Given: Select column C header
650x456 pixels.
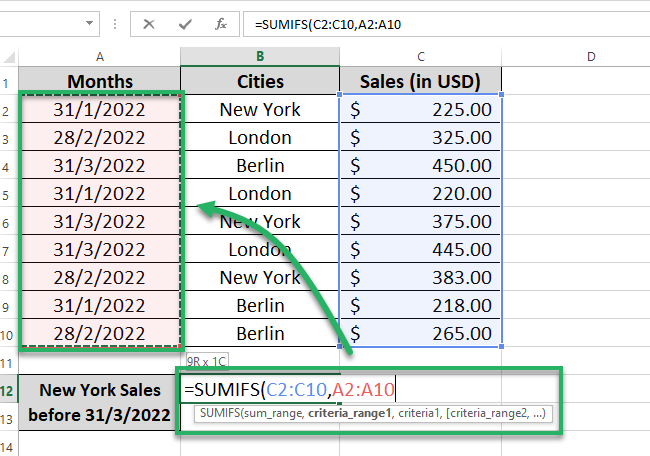Looking at the screenshot, I should [x=420, y=57].
